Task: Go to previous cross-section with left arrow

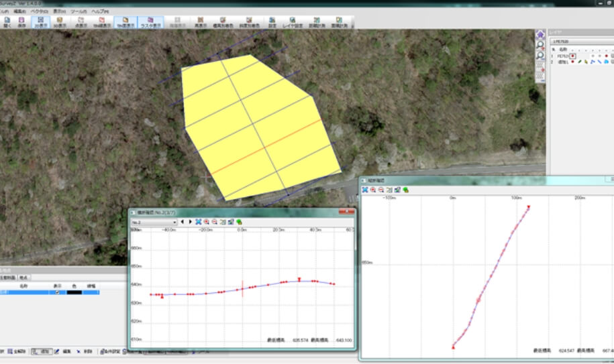Action: pos(182,222)
